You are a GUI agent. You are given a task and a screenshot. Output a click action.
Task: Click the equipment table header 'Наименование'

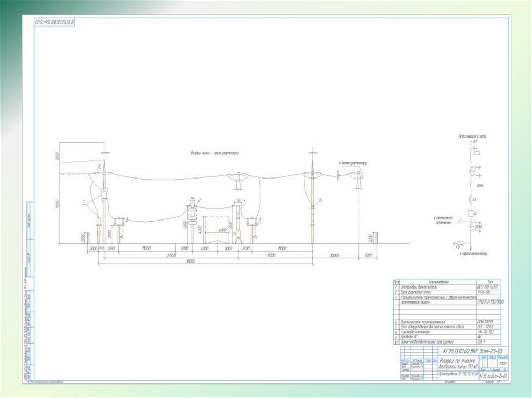439,281
